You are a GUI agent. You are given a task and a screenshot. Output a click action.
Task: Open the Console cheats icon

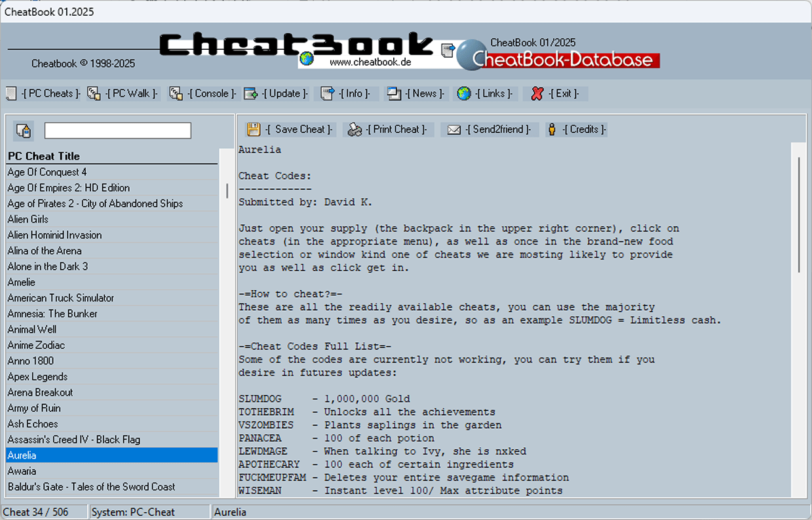(x=176, y=94)
